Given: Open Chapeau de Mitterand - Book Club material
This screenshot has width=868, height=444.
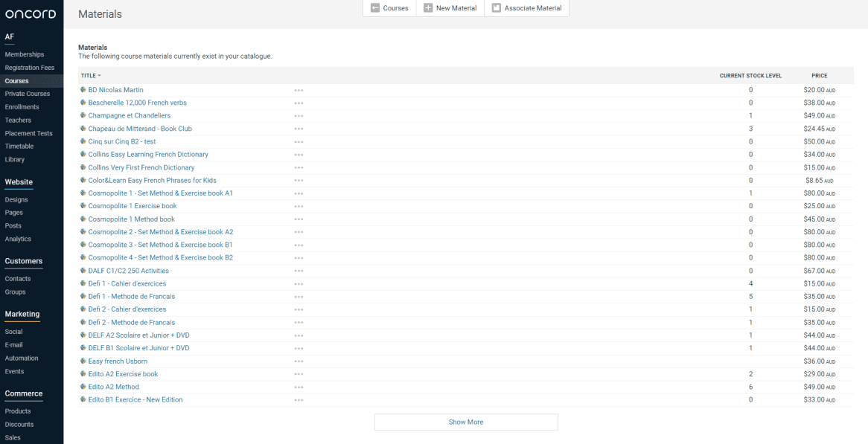Looking at the screenshot, I should (x=140, y=129).
